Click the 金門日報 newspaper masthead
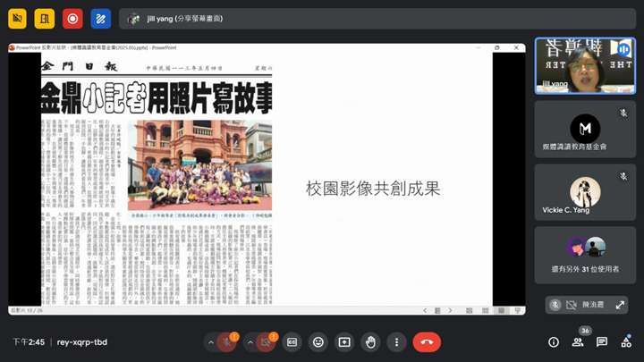This screenshot has height=362, width=644. pos(80,67)
